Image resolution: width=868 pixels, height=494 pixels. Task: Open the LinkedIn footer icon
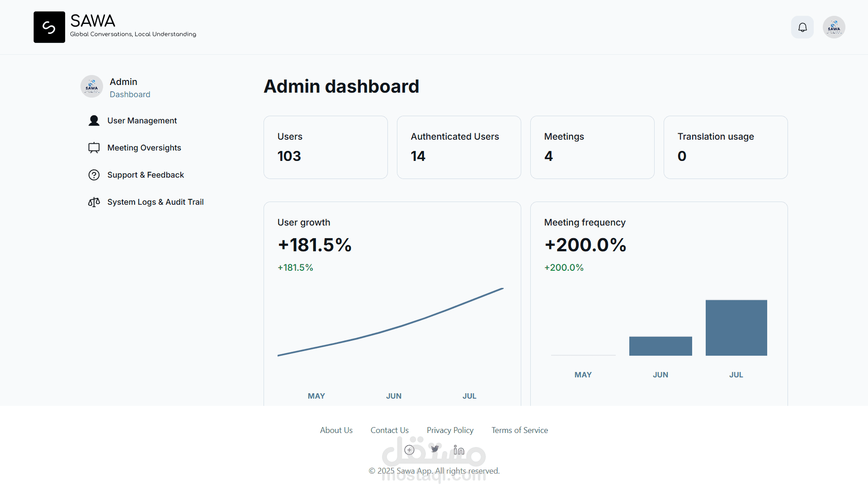[x=459, y=450]
